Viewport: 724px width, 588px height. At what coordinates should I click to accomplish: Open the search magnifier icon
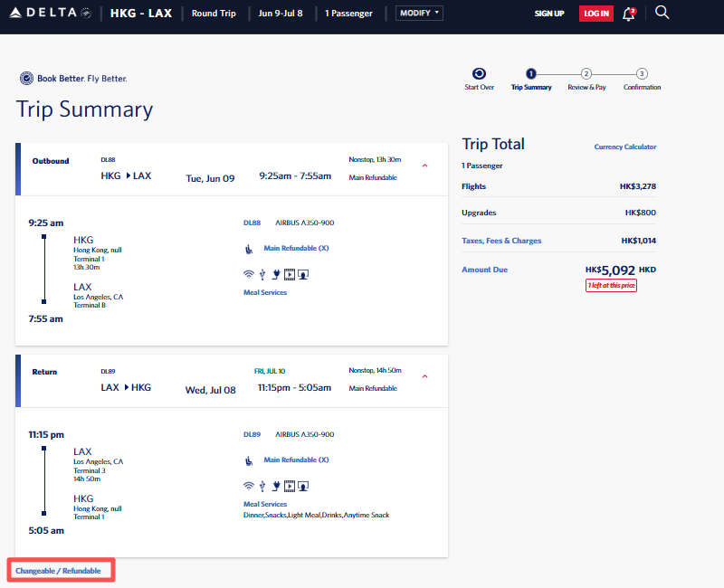point(662,13)
